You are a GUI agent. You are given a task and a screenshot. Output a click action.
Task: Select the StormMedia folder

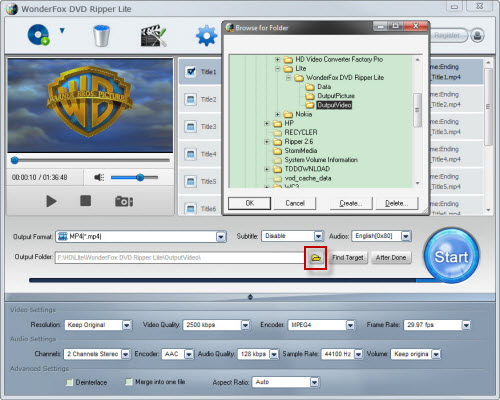tap(300, 151)
